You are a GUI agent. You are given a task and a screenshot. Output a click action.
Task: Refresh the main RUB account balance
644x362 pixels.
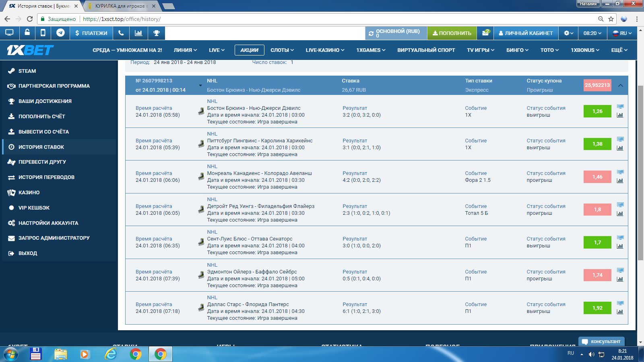pos(371,33)
